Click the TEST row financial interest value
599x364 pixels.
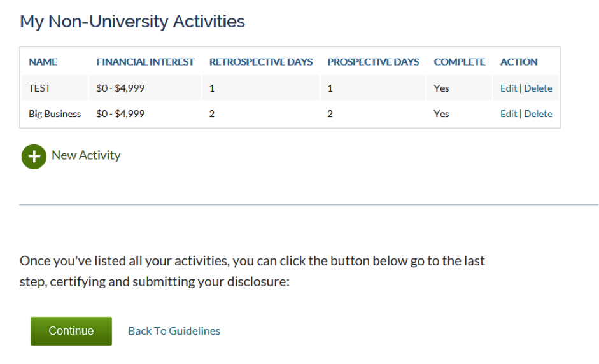tap(120, 88)
